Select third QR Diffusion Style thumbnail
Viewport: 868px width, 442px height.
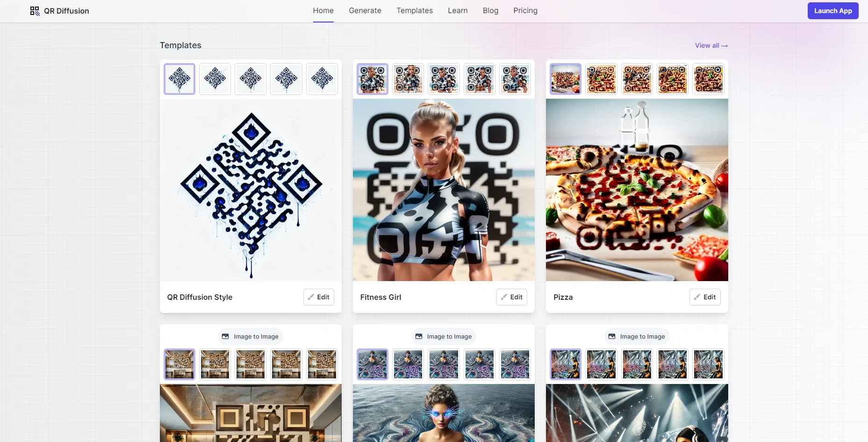point(251,79)
